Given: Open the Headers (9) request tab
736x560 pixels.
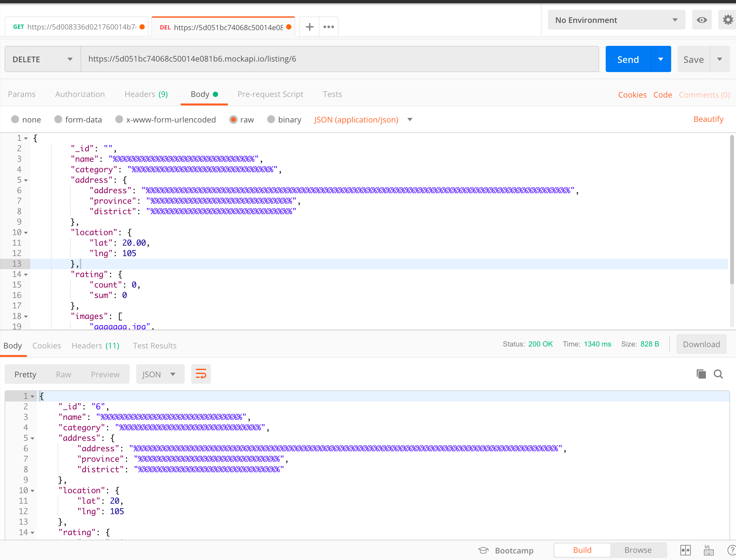Looking at the screenshot, I should pos(146,94).
